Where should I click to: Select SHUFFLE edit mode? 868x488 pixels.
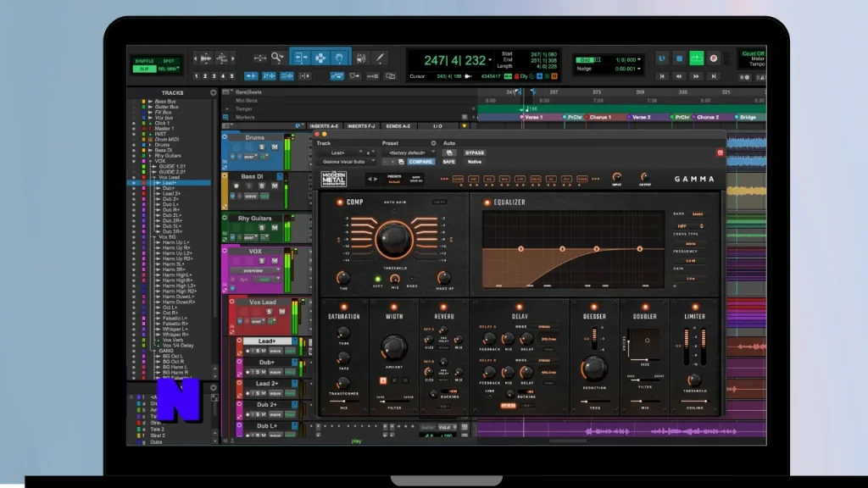coord(144,61)
